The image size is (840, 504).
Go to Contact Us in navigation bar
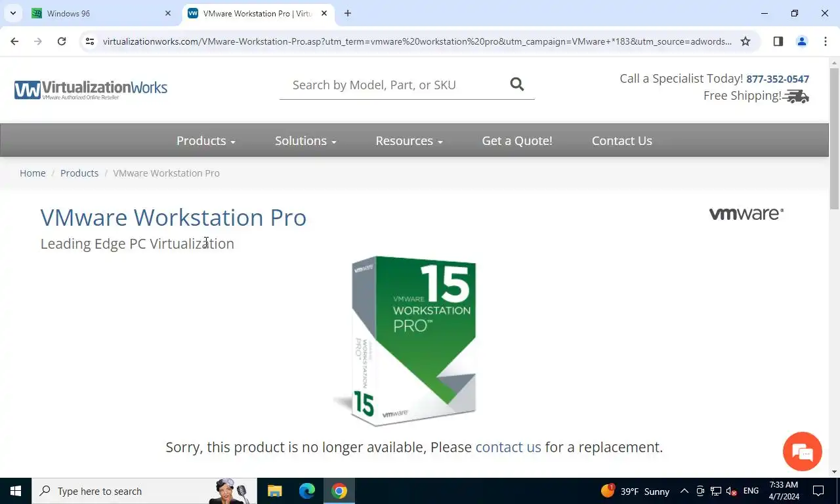click(621, 140)
